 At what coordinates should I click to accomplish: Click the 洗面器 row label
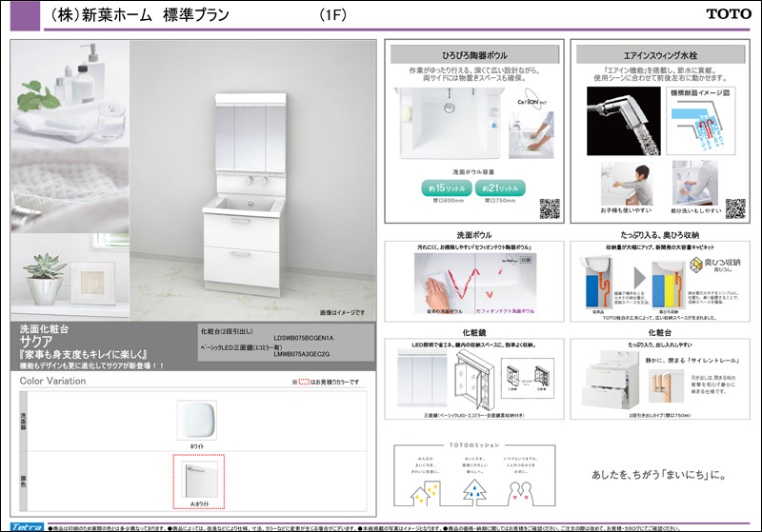pos(23,422)
